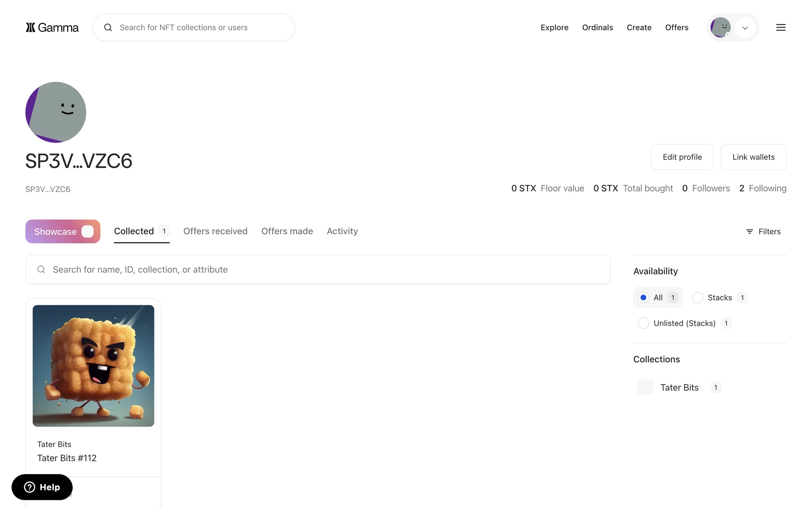Click the Edit profile button

(682, 157)
